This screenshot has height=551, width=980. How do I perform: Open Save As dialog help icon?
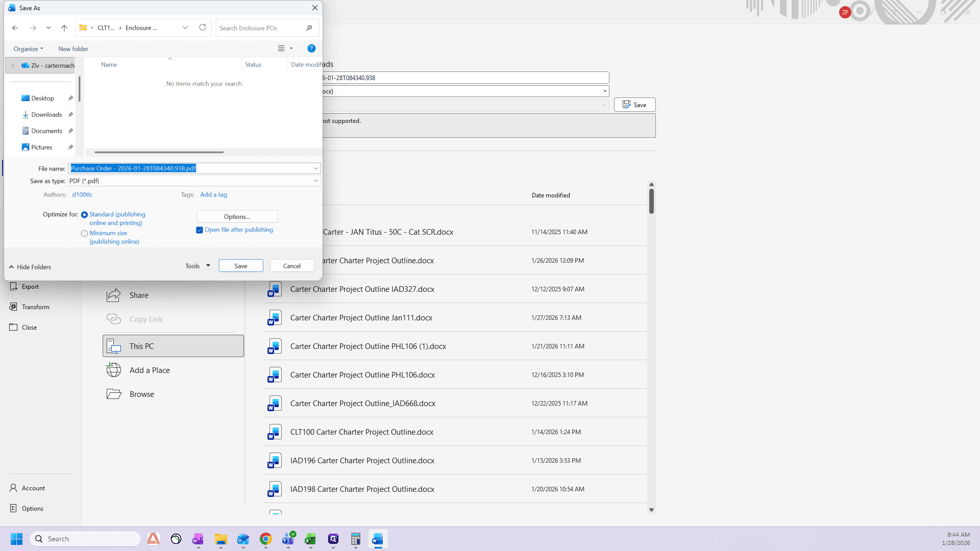[311, 48]
